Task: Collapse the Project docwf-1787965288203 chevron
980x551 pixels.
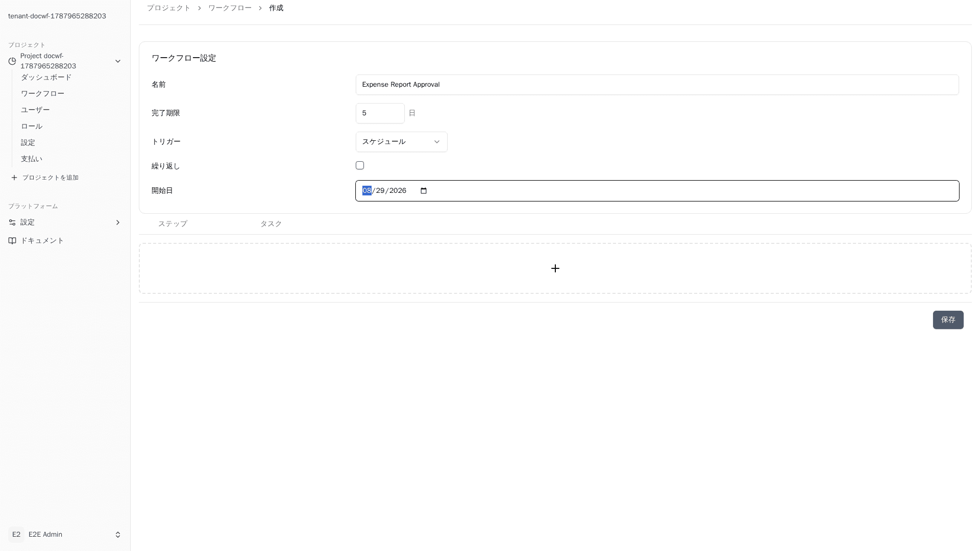Action: (118, 61)
